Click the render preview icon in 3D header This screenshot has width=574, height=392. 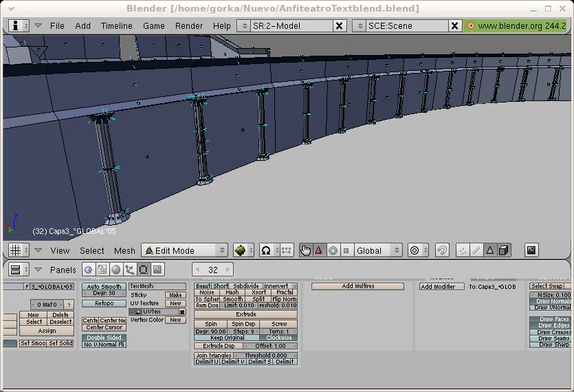tap(531, 250)
